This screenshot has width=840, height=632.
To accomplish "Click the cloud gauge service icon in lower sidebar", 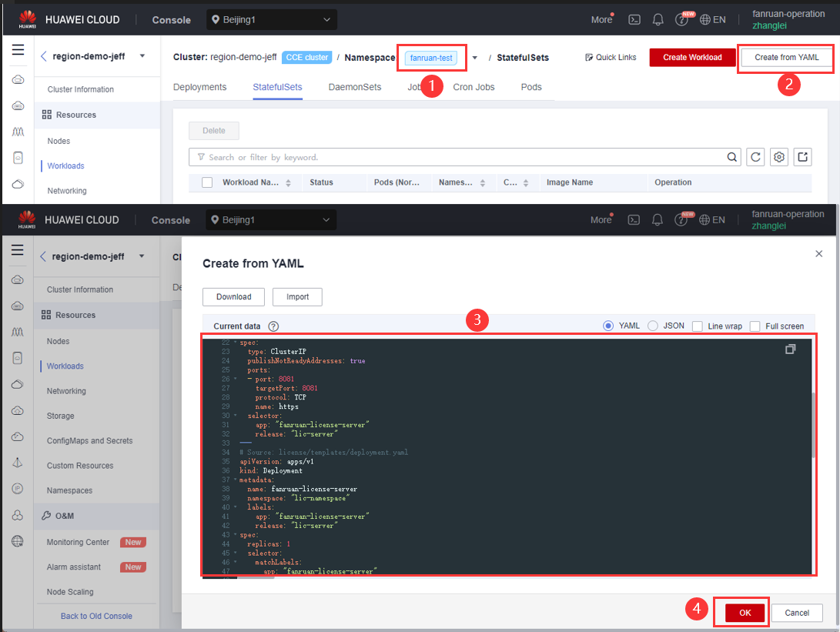I will tap(18, 436).
